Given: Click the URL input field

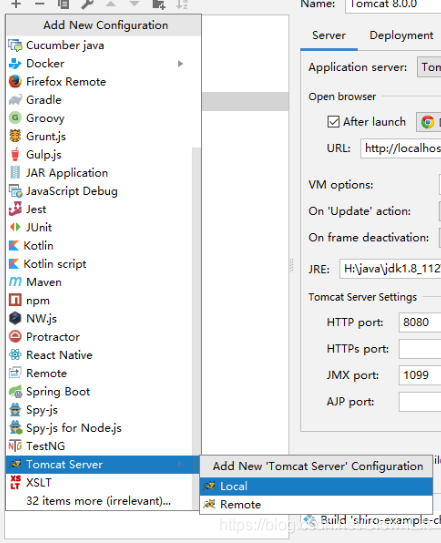Looking at the screenshot, I should coord(401,148).
